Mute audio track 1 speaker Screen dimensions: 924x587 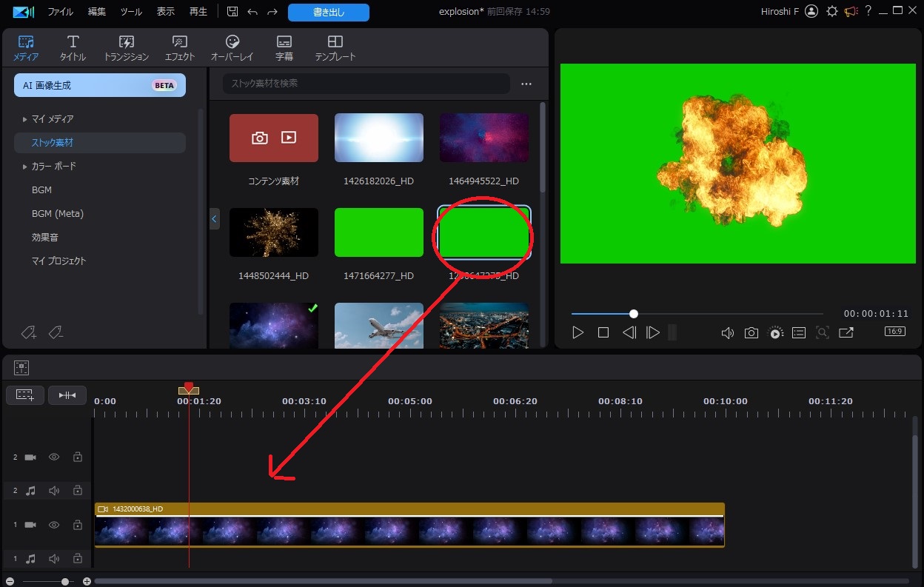(x=54, y=559)
